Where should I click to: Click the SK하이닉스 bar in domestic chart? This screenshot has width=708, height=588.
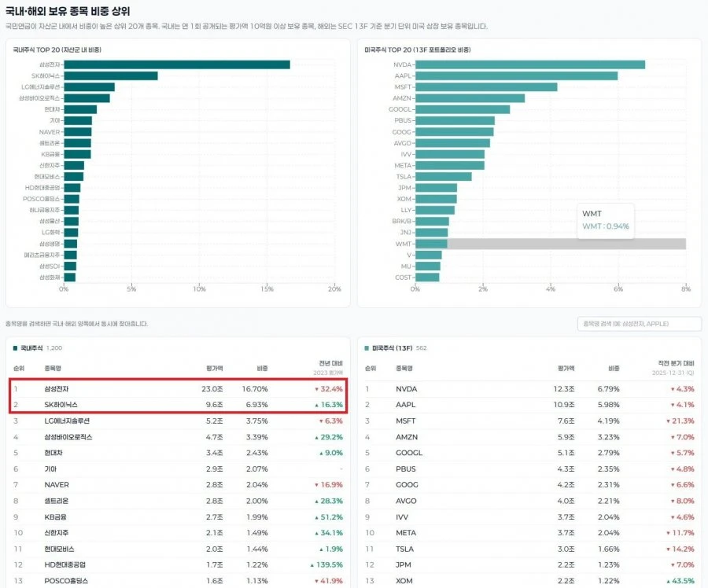coord(111,75)
